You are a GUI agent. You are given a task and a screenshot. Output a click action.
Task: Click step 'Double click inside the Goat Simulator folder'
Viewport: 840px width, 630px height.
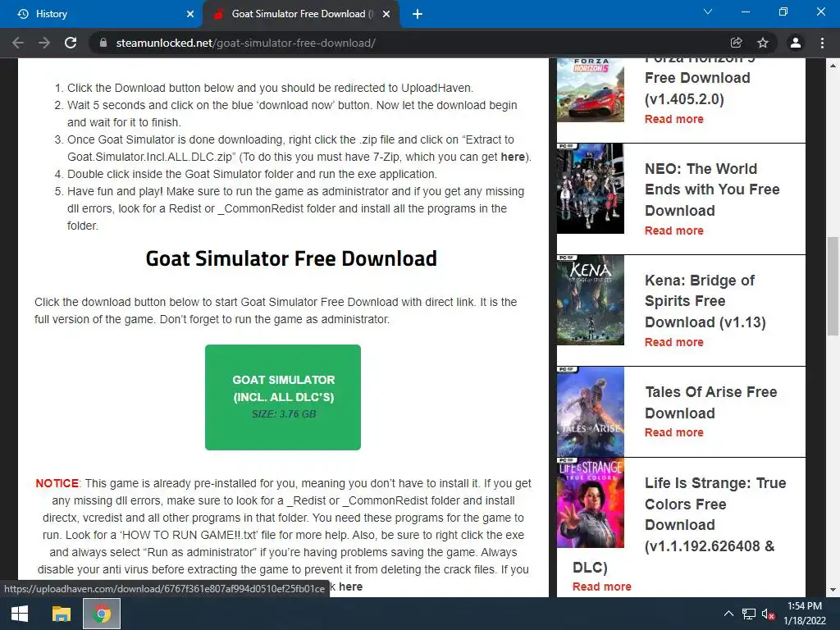[252, 174]
